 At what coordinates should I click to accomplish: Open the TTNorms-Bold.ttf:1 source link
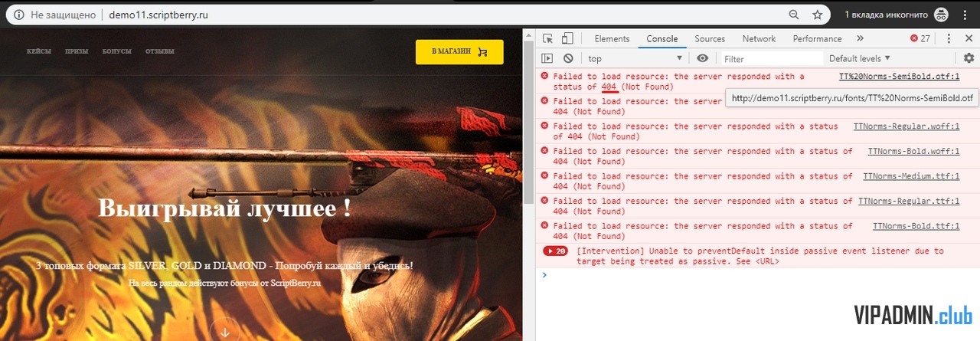[916, 226]
